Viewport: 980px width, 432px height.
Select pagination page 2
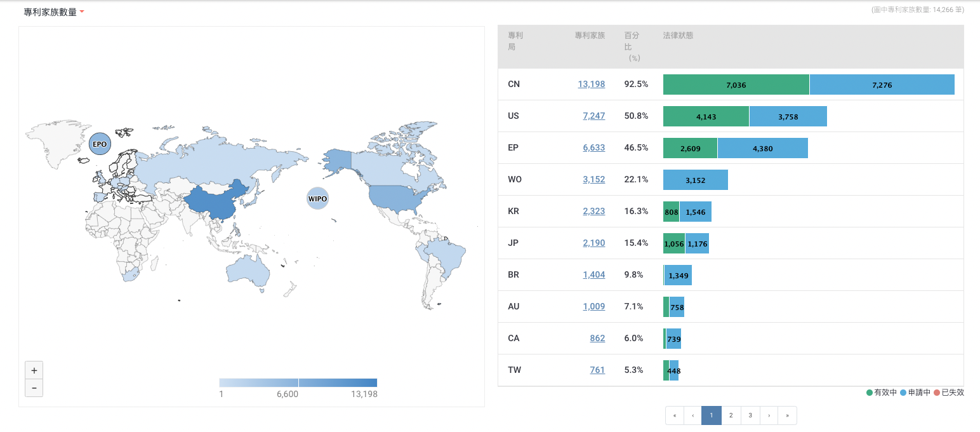point(731,415)
